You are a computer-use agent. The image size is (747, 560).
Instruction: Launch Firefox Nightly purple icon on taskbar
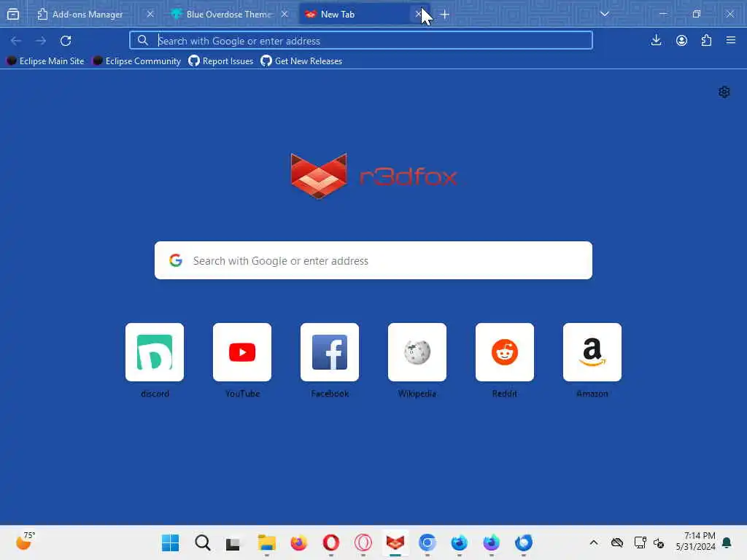click(x=492, y=542)
